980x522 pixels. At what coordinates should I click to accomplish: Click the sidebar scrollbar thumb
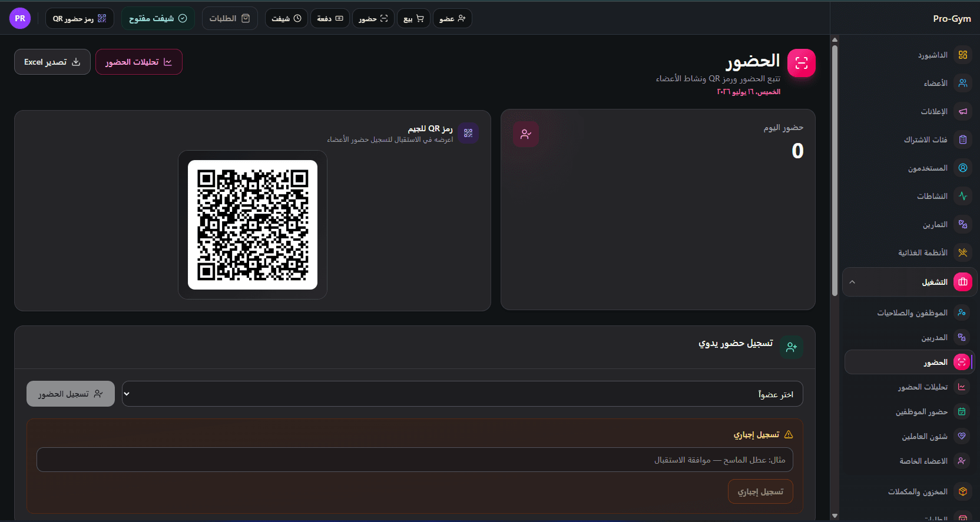click(835, 171)
